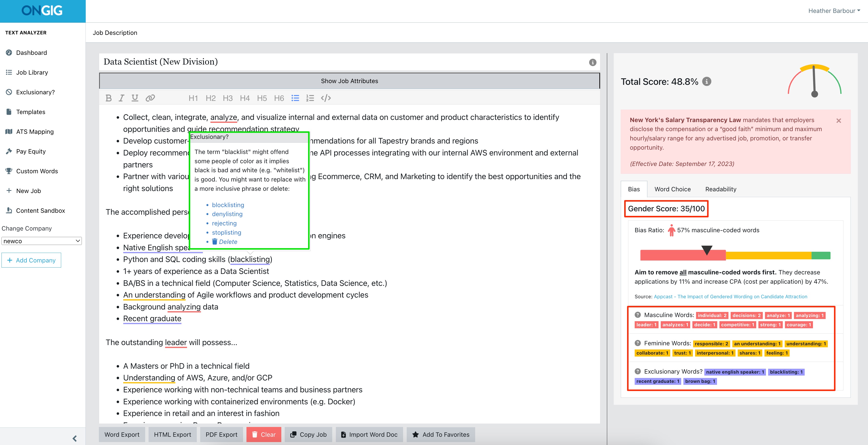The height and width of the screenshot is (445, 868).
Task: Switch to the Readability tab
Action: [720, 189]
